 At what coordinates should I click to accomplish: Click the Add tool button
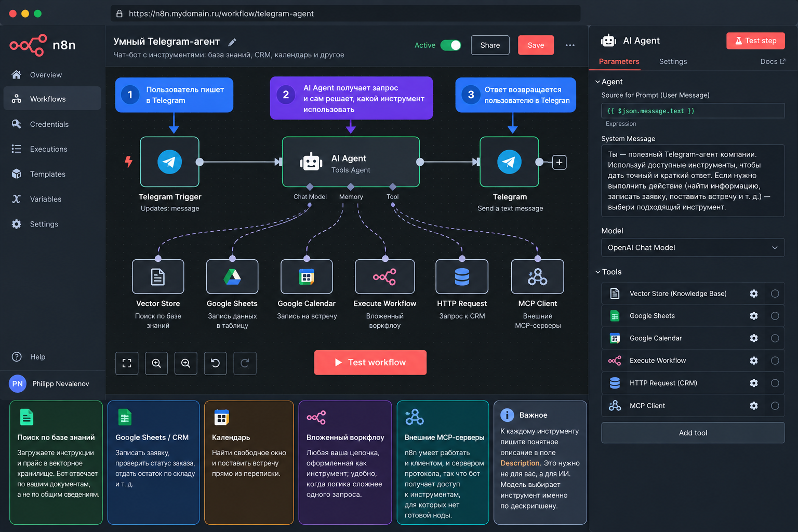[x=693, y=433]
